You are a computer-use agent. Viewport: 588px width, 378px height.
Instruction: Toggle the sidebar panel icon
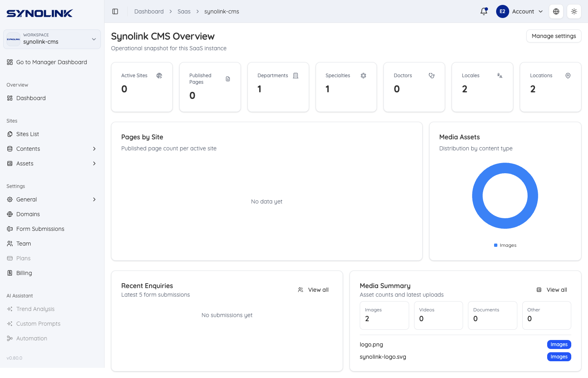click(115, 11)
